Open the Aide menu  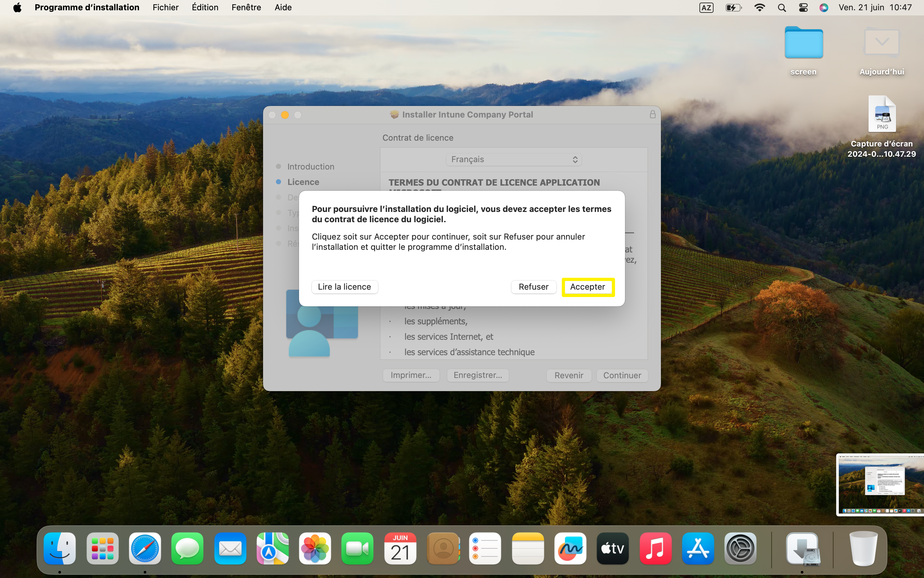(x=283, y=8)
